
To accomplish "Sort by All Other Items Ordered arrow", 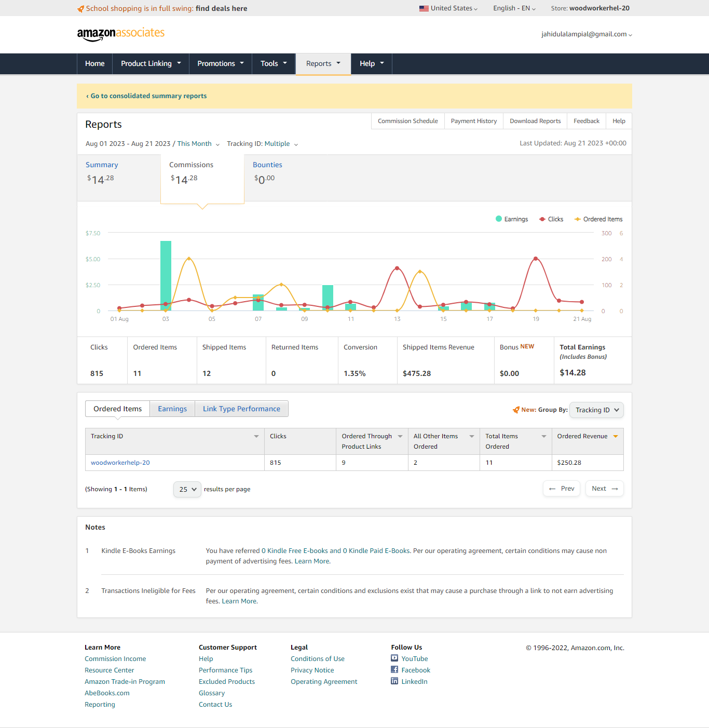I will (472, 436).
